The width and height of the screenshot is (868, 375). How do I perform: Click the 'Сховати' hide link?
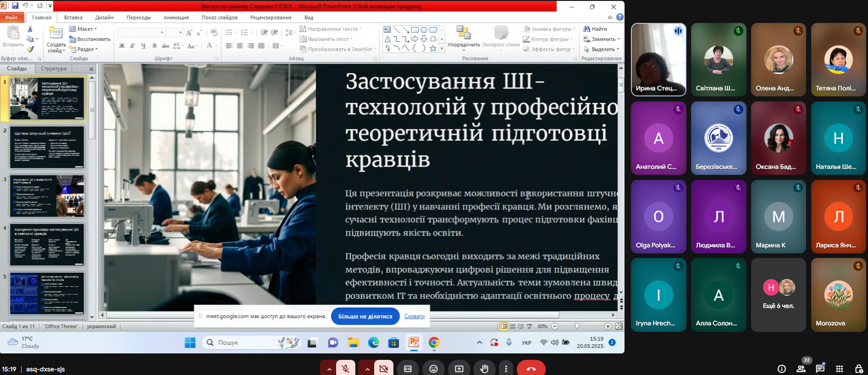point(414,316)
